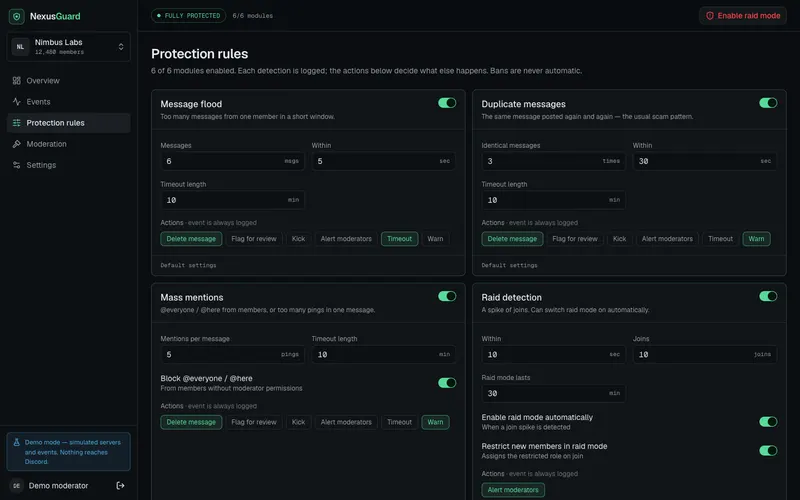Select Alert moderators in Message flood

[346, 239]
